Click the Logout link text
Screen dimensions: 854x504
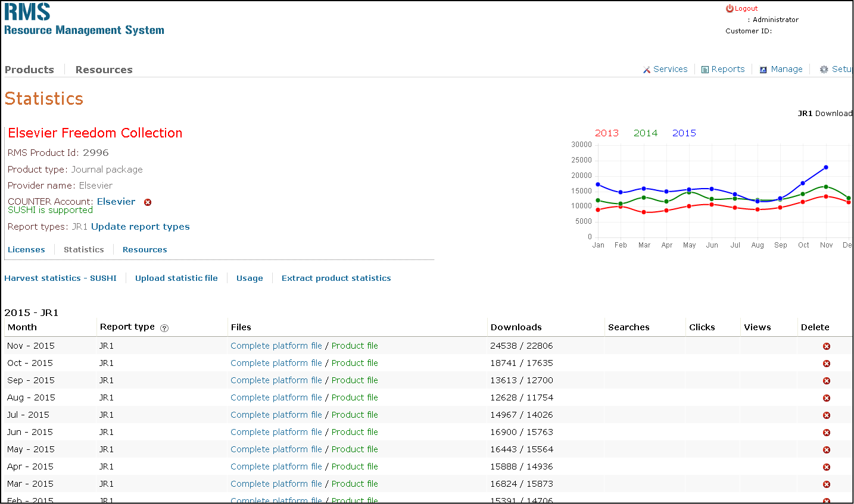tap(746, 8)
